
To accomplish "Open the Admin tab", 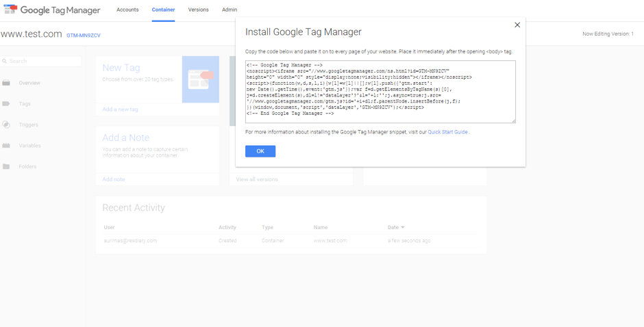I will tap(230, 10).
